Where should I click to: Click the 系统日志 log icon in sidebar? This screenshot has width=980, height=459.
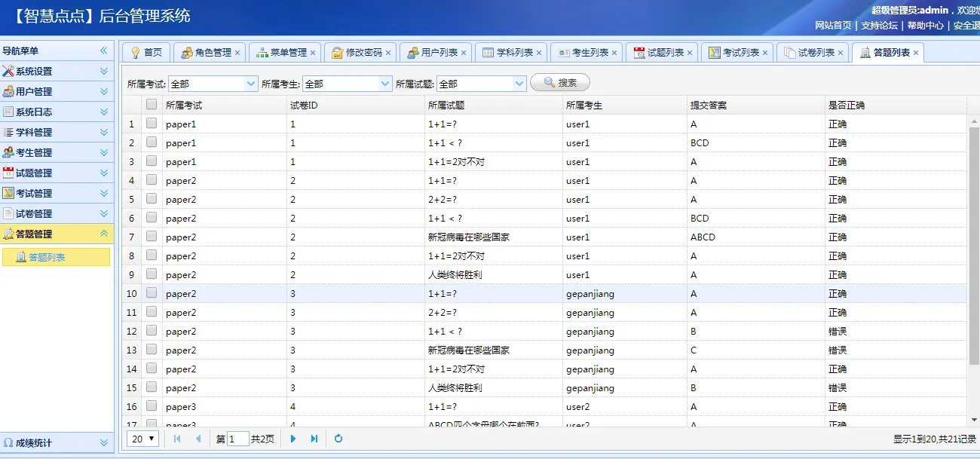coord(8,112)
